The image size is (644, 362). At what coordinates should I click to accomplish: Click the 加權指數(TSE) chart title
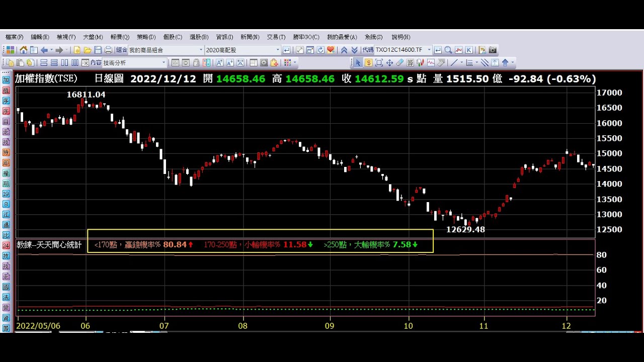[x=46, y=78]
